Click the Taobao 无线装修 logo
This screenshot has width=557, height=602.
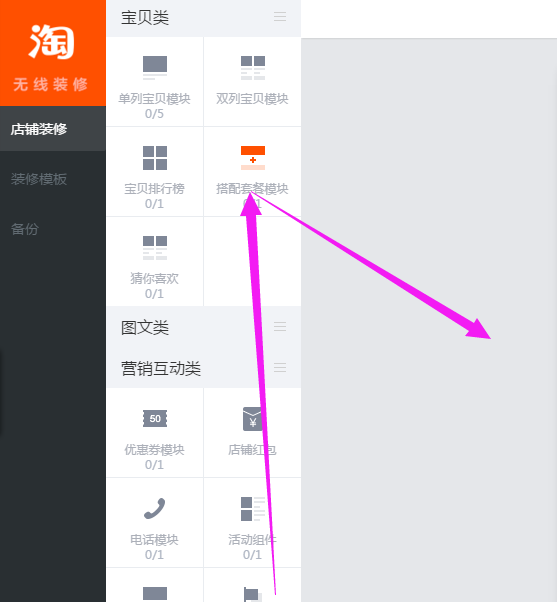coord(53,53)
